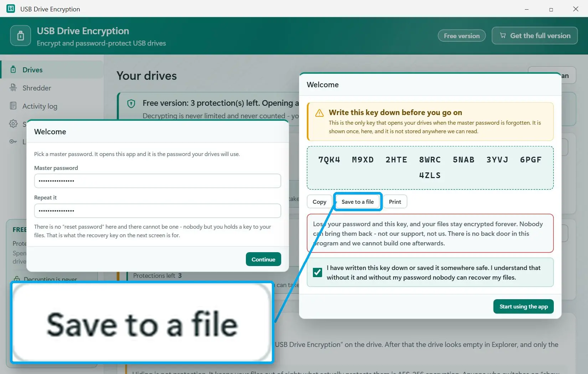Click the shield icon in free version banner
The width and height of the screenshot is (588, 374).
point(131,104)
